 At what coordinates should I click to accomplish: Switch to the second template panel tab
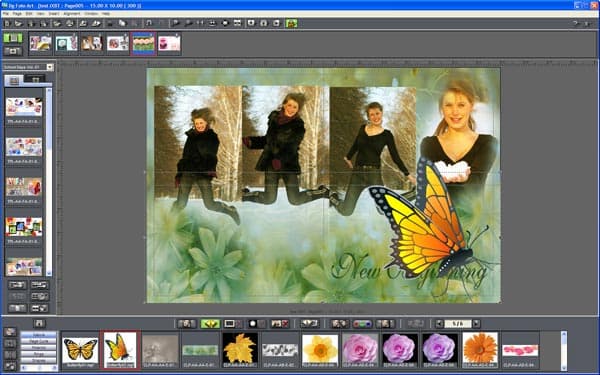35,80
